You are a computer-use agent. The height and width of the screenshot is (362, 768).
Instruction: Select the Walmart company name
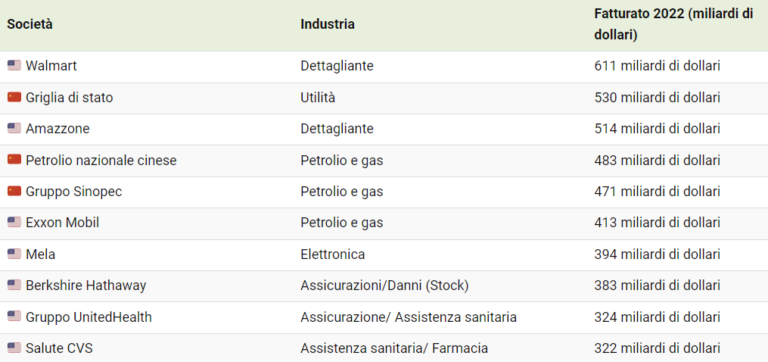pos(51,66)
